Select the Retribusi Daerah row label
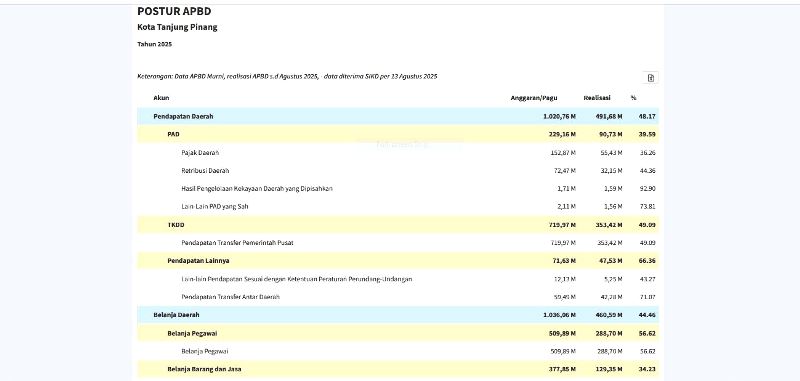Screen dimensions: 800x381 click(205, 170)
